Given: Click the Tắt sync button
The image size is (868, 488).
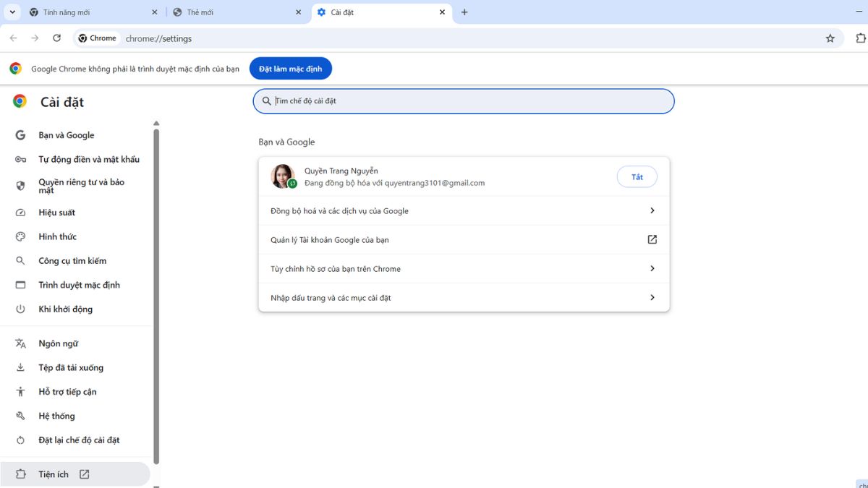Looking at the screenshot, I should point(637,176).
